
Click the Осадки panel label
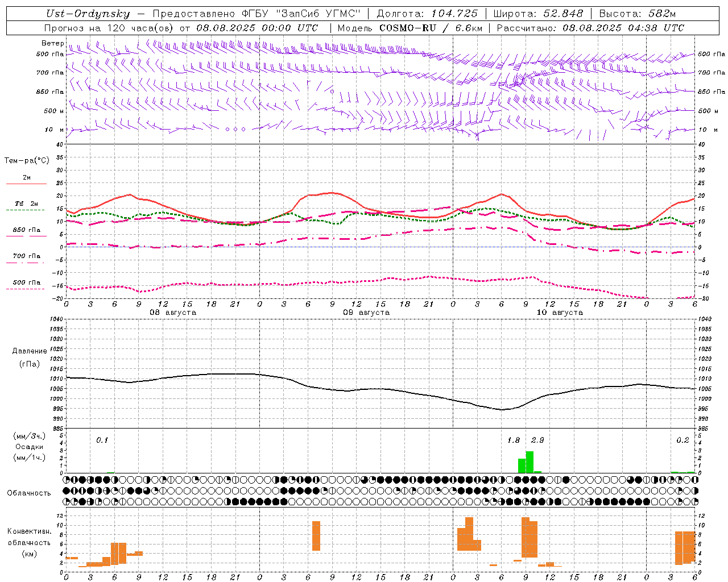[x=30, y=447]
